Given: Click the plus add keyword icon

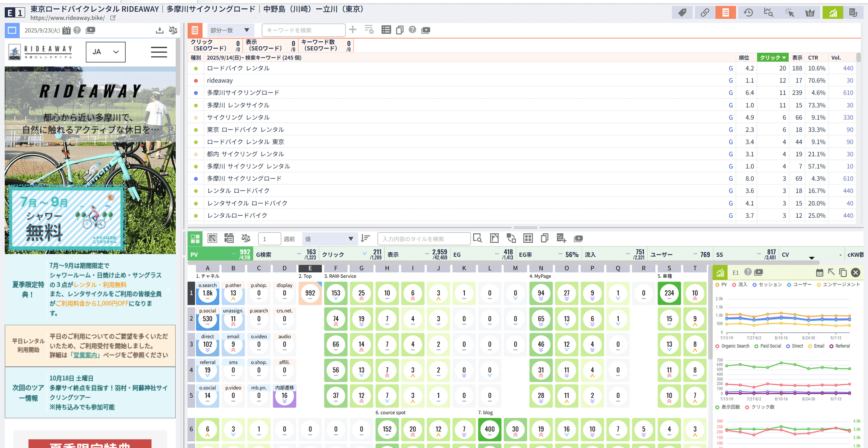Looking at the screenshot, I should [x=353, y=30].
